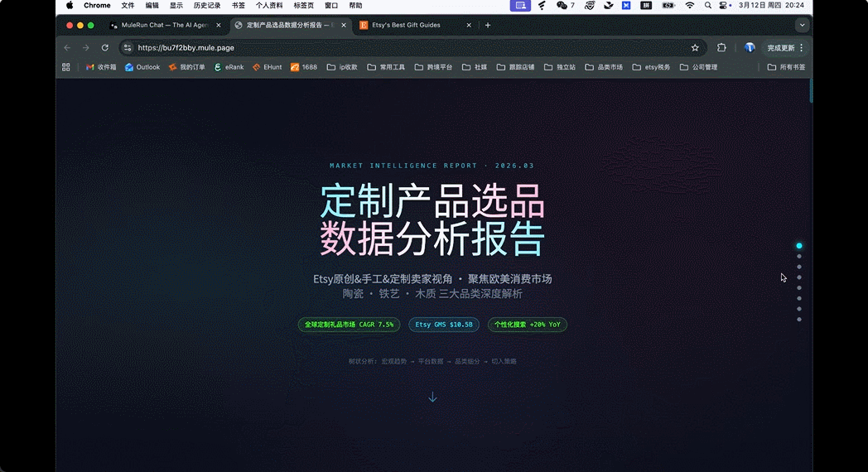This screenshot has width=868, height=472.
Task: Click the Etsy GMS $10.5B badge
Action: point(444,325)
